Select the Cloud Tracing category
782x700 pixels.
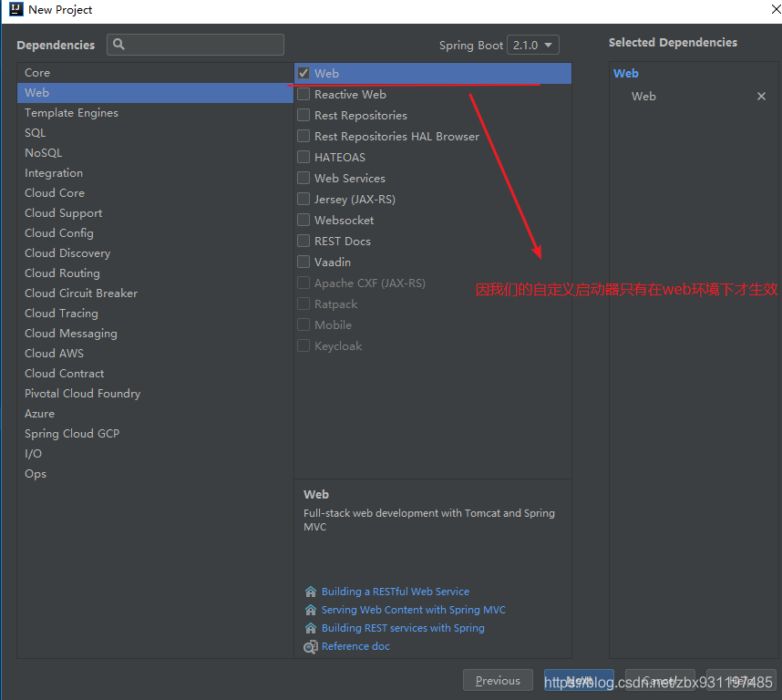(x=155, y=314)
